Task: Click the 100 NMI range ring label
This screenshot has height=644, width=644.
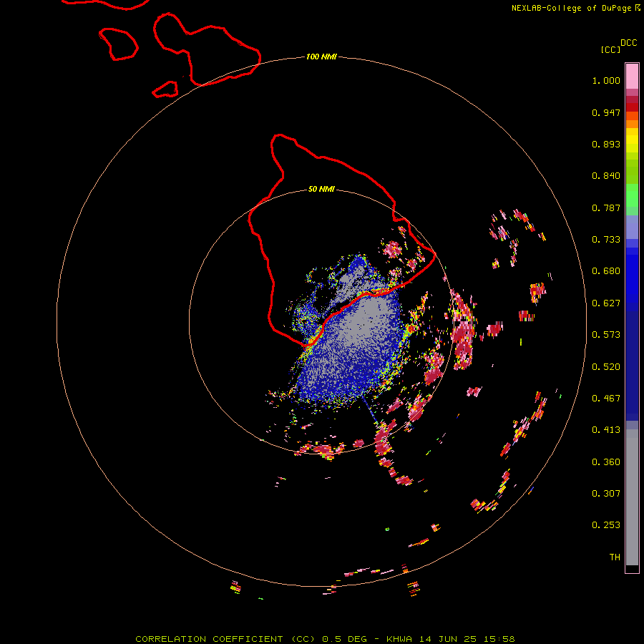Action: coord(321,57)
